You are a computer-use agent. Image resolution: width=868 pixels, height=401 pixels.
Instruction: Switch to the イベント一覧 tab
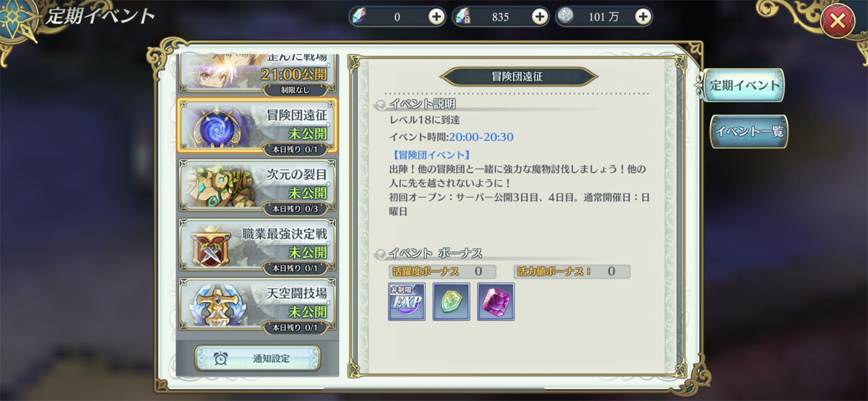[x=749, y=132]
